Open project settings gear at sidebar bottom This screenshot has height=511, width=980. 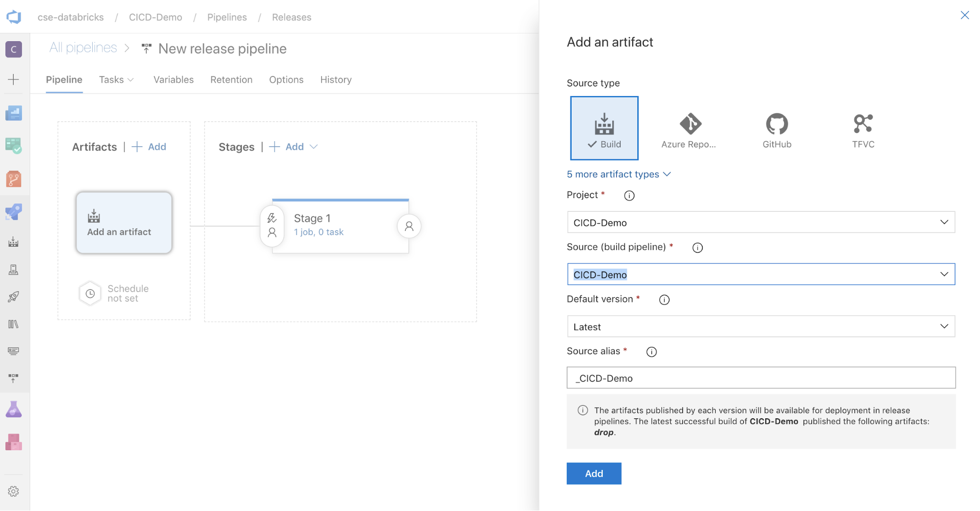coord(13,492)
